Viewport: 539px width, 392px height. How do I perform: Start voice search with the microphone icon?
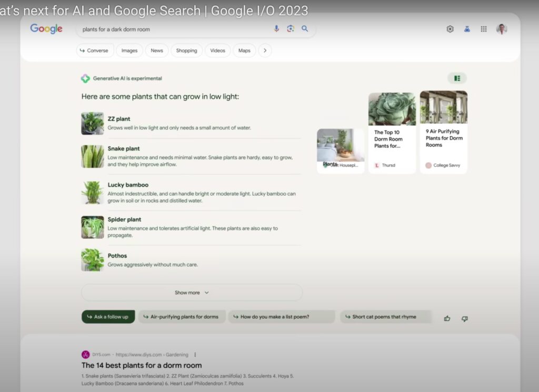point(276,29)
